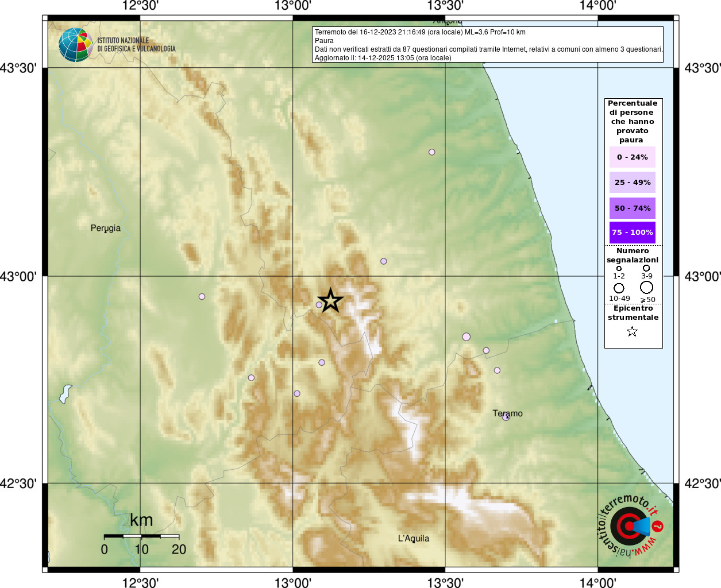Select the 10-49 reports circle in legend
721x588 pixels.
(x=619, y=288)
